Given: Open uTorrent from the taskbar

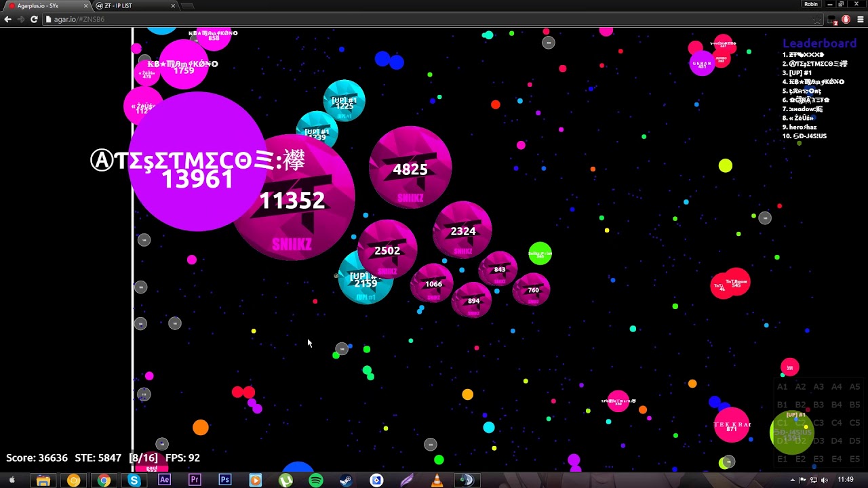Looking at the screenshot, I should (x=285, y=481).
